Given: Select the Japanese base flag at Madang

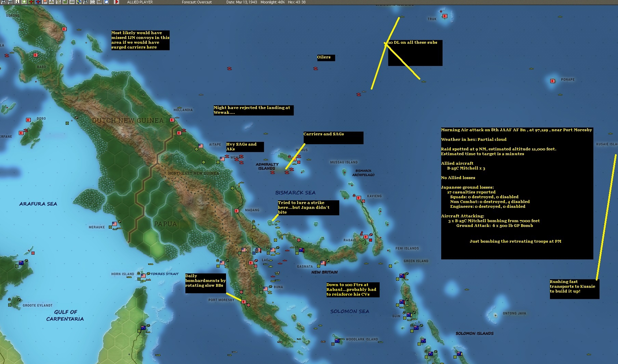Looking at the screenshot, I should pos(236,211).
